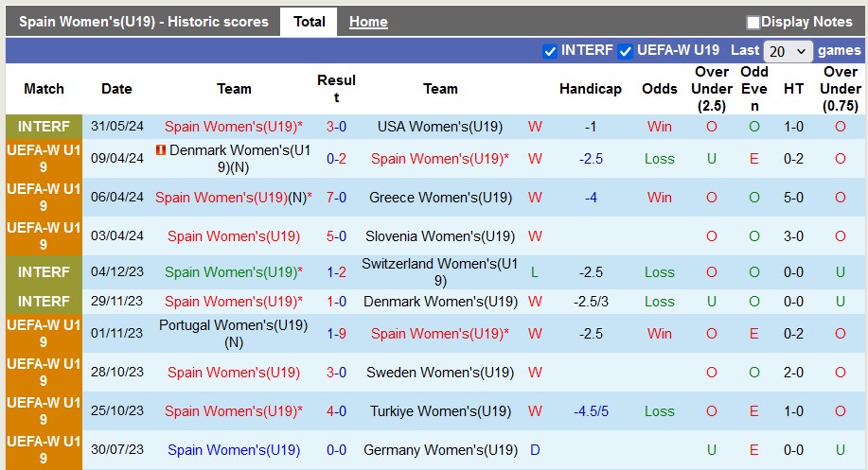Open Turkiye Women's(U19) team link
868x470 pixels.
pos(441,410)
